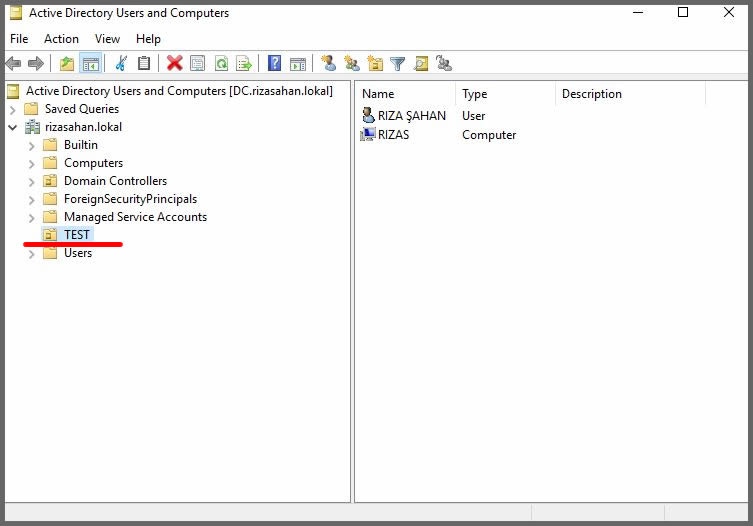This screenshot has height=526, width=753.
Task: Delete selected object with red X
Action: tap(174, 63)
